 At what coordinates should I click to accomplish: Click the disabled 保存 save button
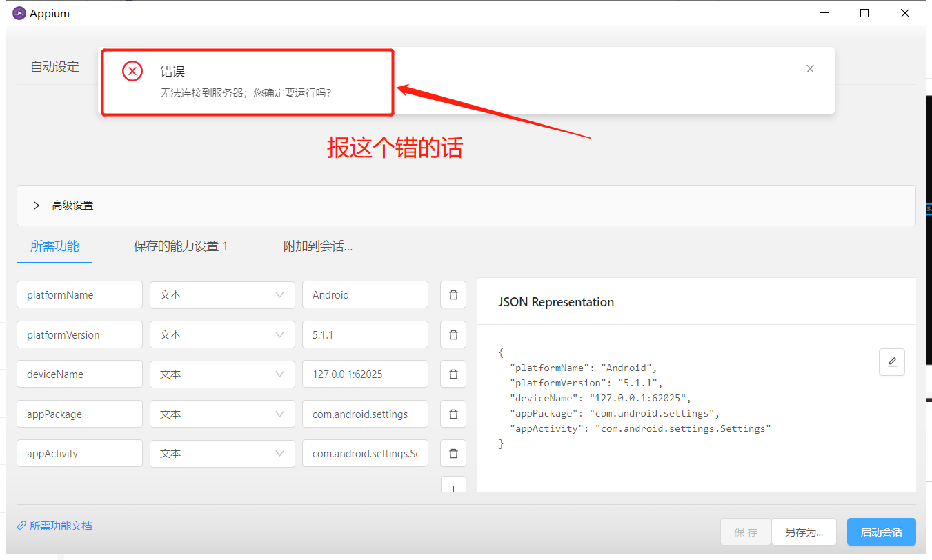click(746, 532)
